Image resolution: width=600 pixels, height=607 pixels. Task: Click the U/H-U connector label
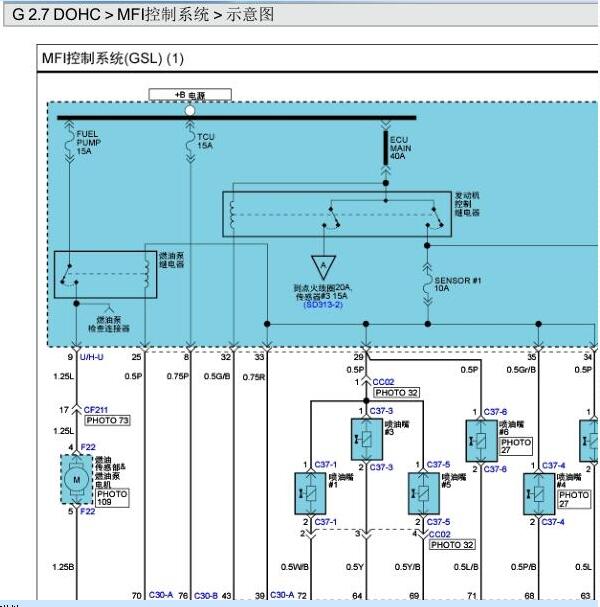[x=91, y=357]
